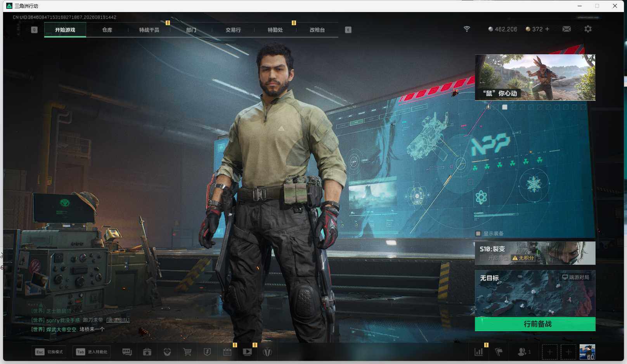The height and width of the screenshot is (364, 627).
Task: Open the 仓库 tab
Action: pos(107,30)
